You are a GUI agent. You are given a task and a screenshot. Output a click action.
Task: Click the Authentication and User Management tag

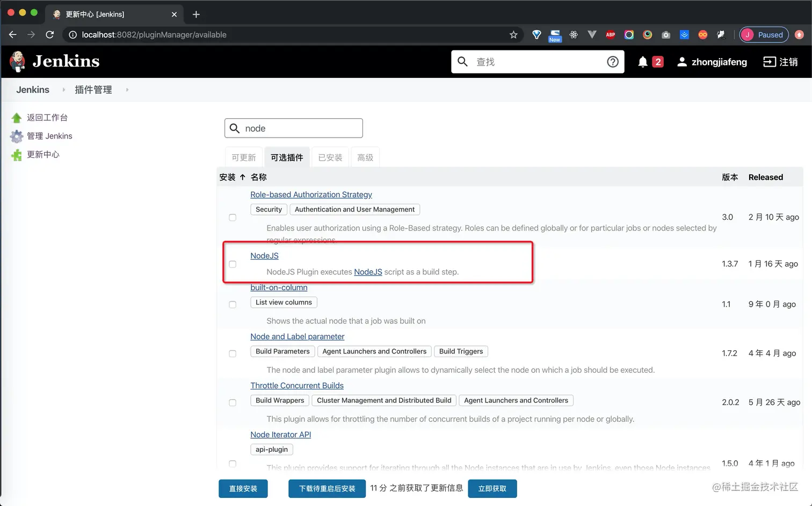click(354, 209)
